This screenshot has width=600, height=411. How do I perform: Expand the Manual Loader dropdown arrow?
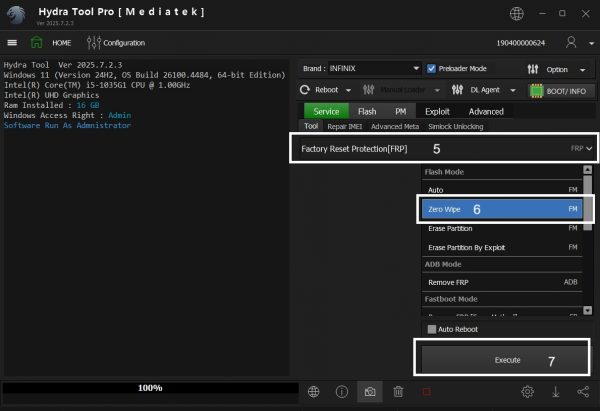437,91
